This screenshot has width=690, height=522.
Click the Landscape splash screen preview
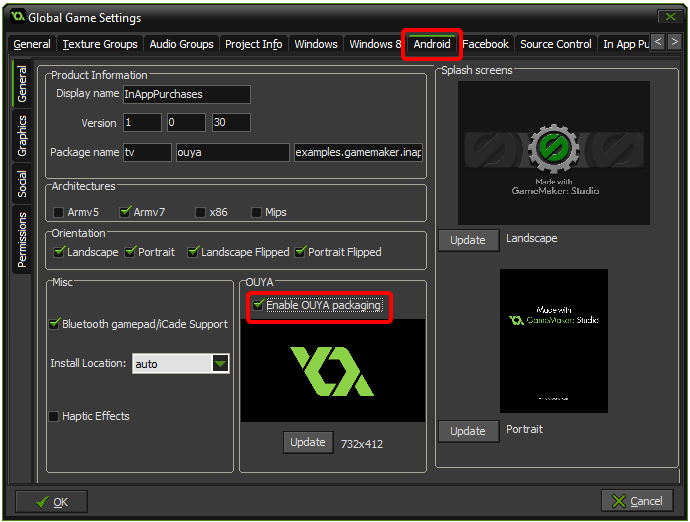tap(554, 153)
